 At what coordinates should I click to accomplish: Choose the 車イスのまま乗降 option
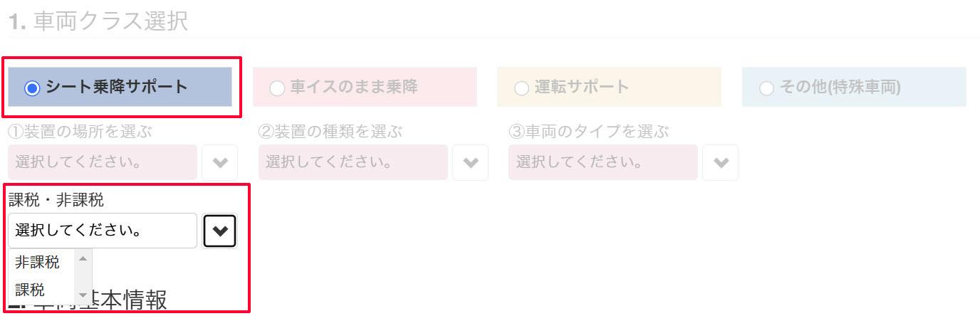click(x=277, y=88)
